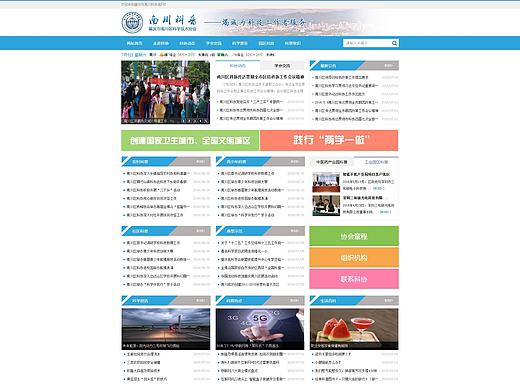Open the watermelon and cocktail thumbnail image
The height and width of the screenshot is (390, 520).
[354, 329]
